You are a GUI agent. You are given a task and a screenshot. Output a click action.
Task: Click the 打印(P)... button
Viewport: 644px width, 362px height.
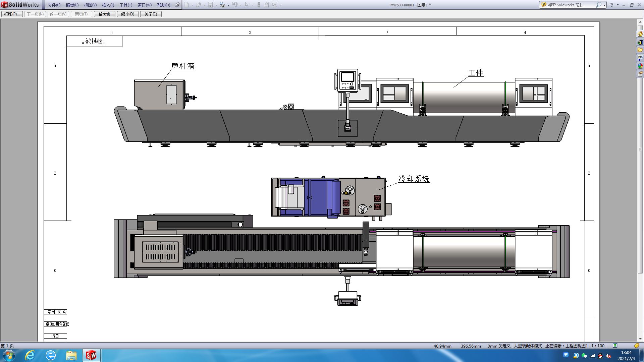pyautogui.click(x=12, y=14)
